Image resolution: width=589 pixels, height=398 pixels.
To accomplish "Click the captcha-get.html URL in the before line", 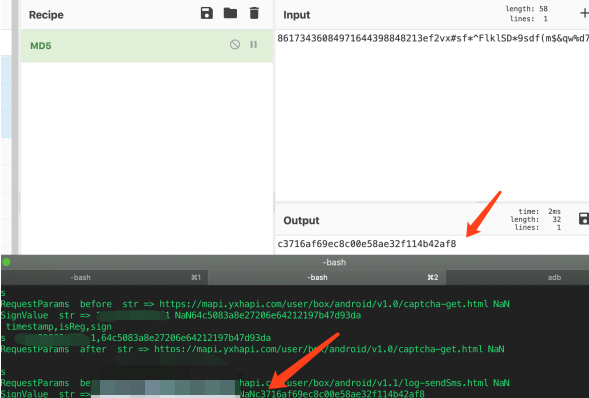I will pos(323,304).
